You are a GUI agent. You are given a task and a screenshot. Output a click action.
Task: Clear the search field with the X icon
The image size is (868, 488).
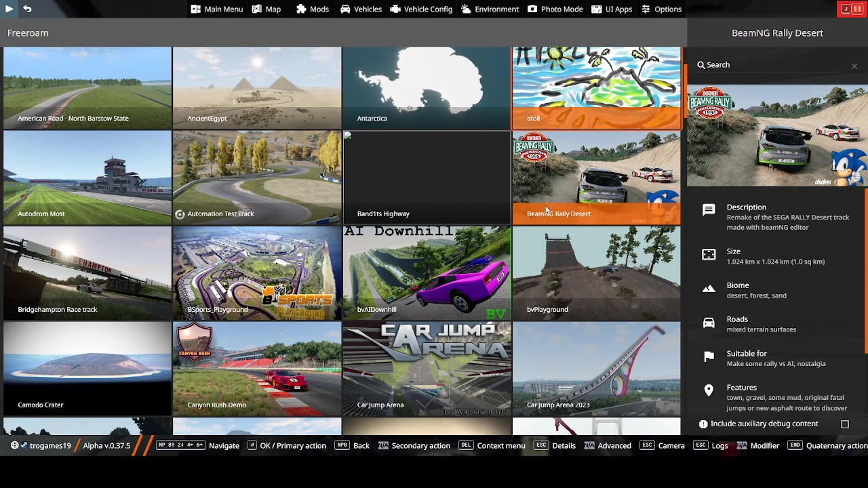point(854,66)
